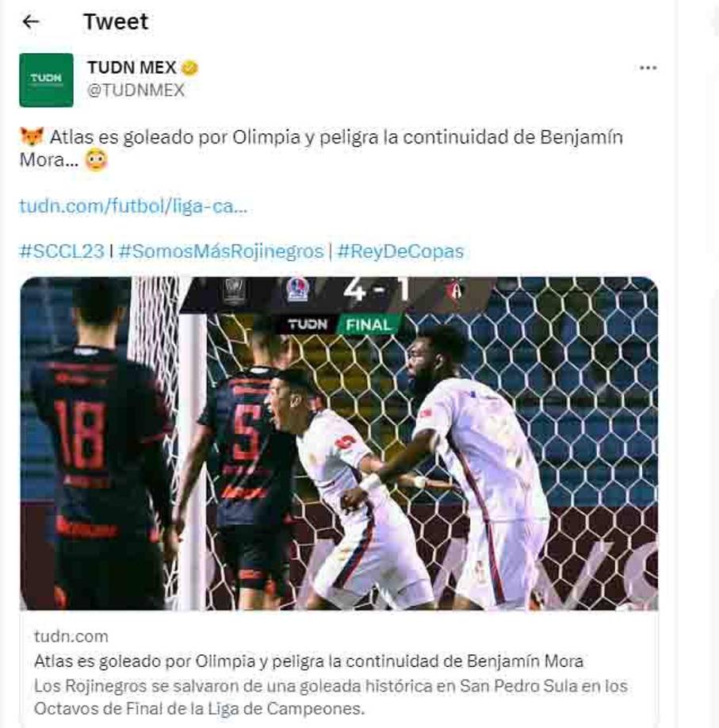719x728 pixels.
Task: Click the gold verified badge icon
Action: click(189, 68)
